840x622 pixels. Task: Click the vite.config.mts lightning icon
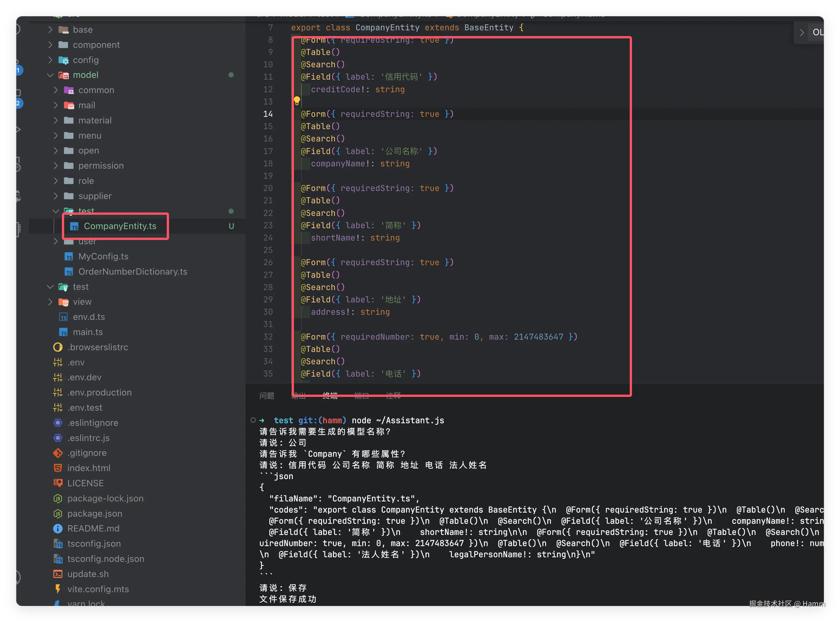pos(58,589)
